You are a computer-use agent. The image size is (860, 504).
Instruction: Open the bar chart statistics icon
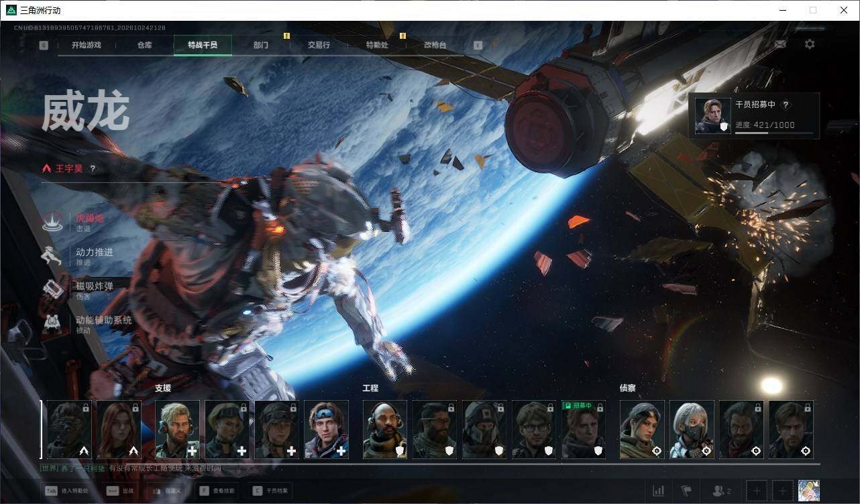pos(659,491)
